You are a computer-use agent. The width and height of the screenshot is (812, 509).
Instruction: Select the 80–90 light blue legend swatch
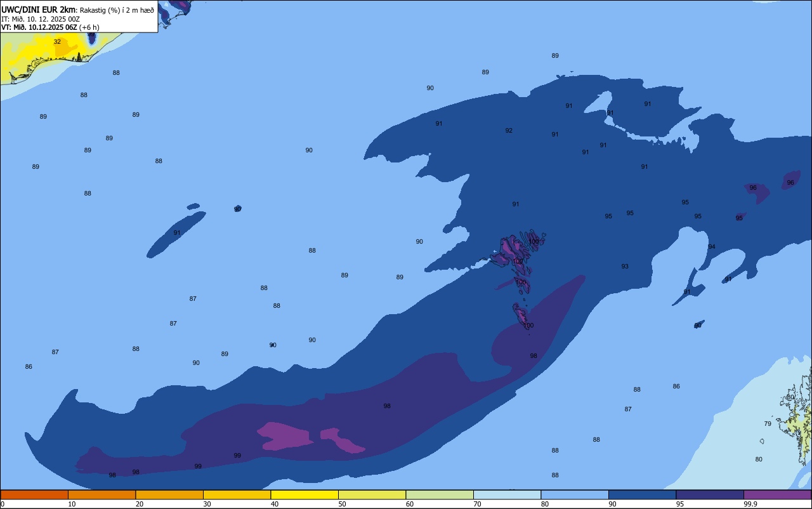coord(575,494)
